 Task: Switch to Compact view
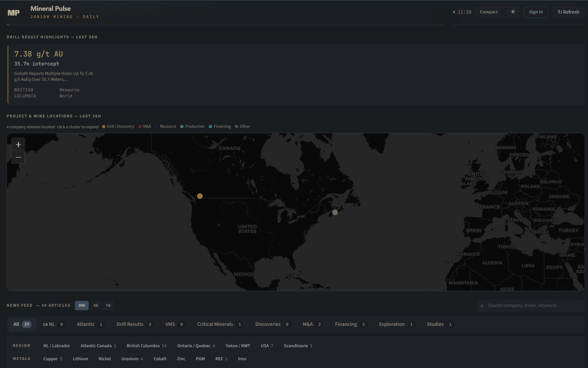pos(489,12)
